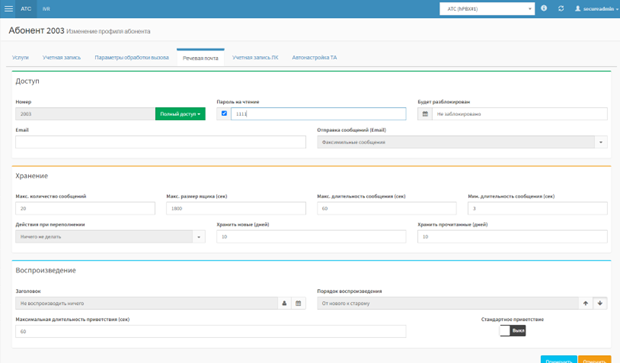Click the Пароль на чтение input field
The image size is (620, 363).
tap(318, 114)
